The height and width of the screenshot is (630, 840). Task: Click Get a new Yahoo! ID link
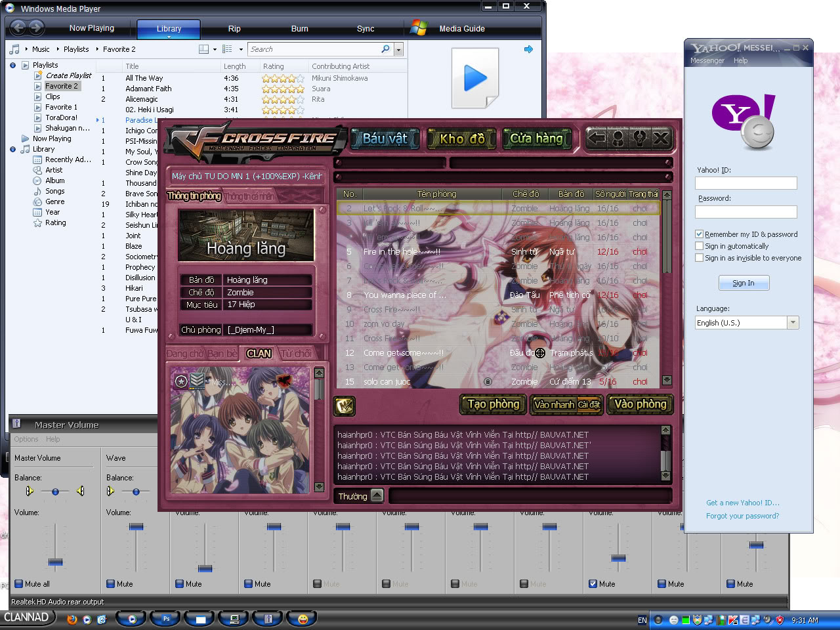(743, 503)
